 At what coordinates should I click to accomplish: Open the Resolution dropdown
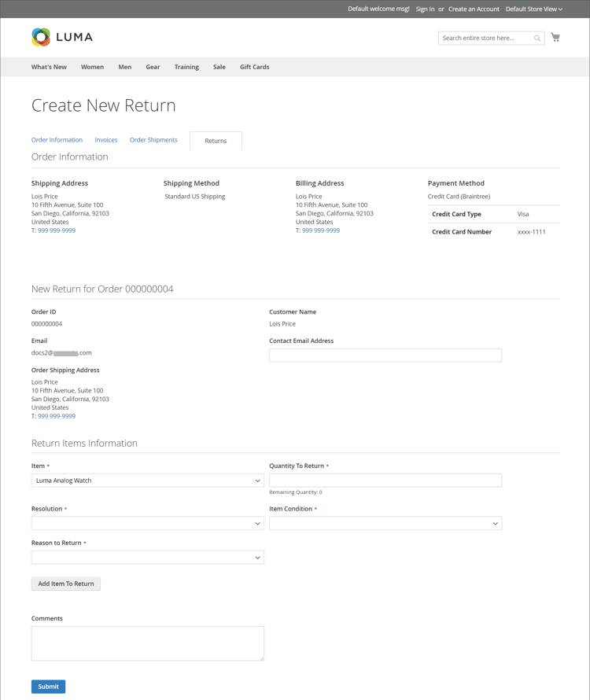[147, 523]
